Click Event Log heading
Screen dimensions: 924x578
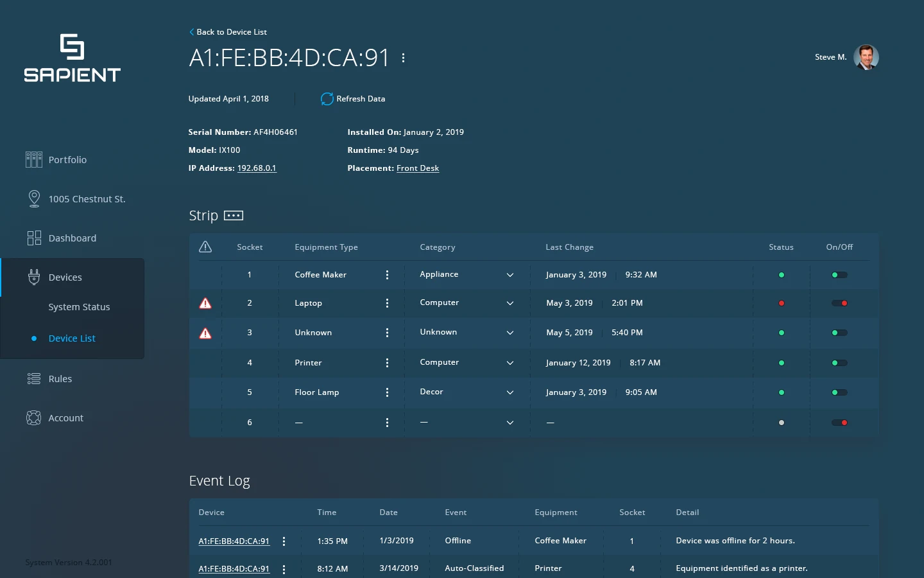pyautogui.click(x=219, y=481)
